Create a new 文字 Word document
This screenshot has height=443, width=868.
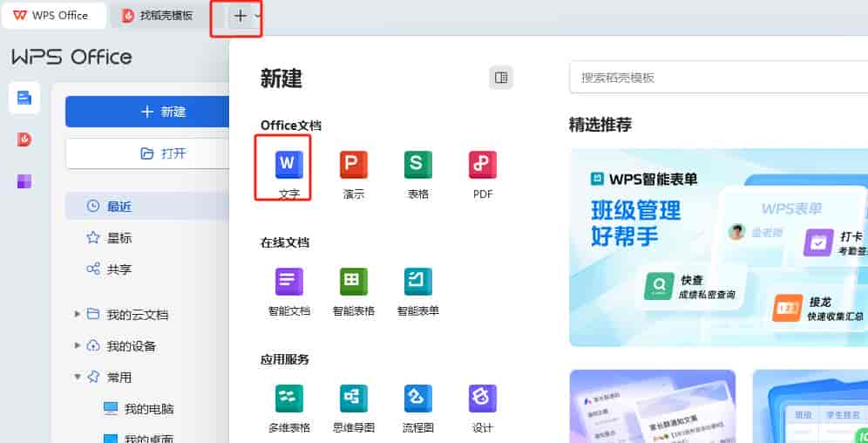tap(289, 174)
